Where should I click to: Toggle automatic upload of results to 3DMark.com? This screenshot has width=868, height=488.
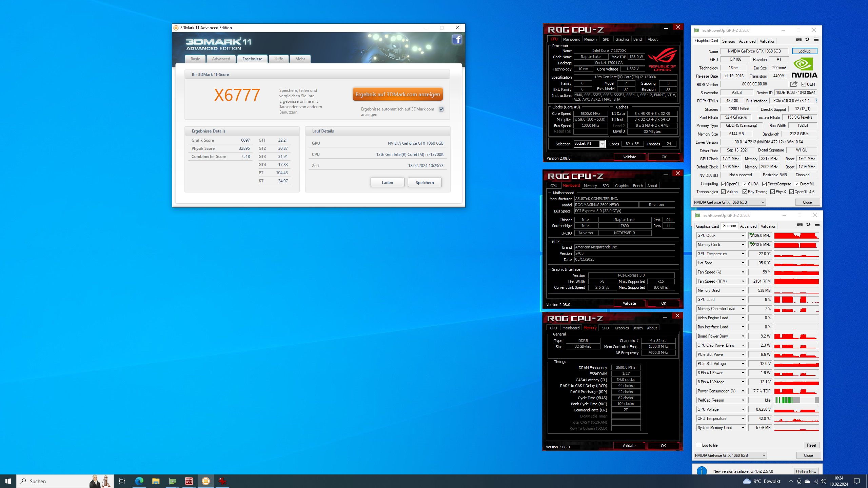pos(441,109)
